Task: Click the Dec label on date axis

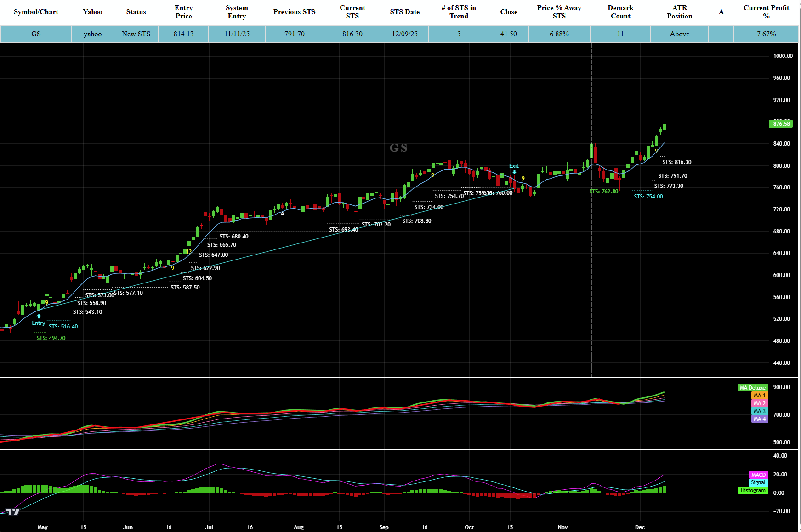Action: click(x=640, y=527)
